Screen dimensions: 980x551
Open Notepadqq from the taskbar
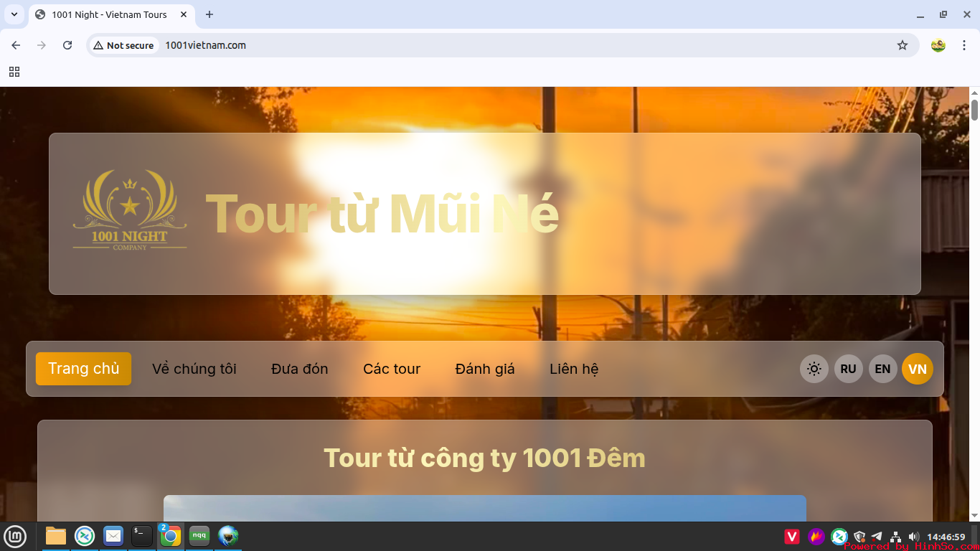(x=199, y=536)
